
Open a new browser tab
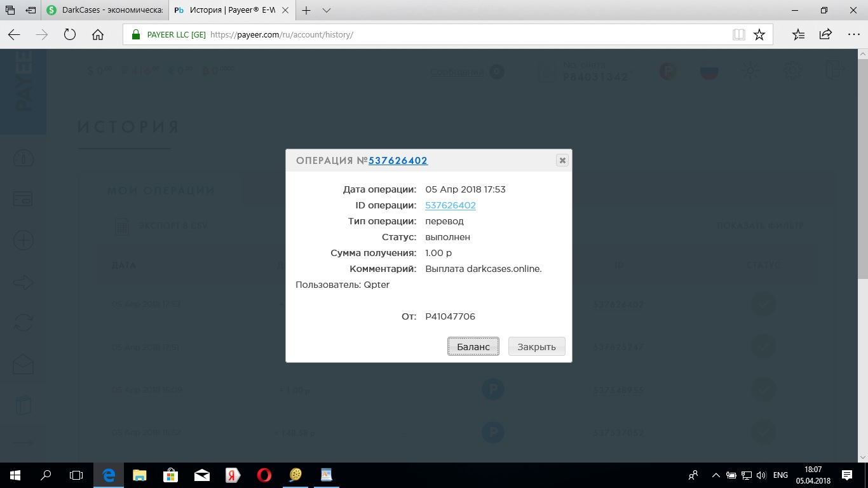coord(306,11)
